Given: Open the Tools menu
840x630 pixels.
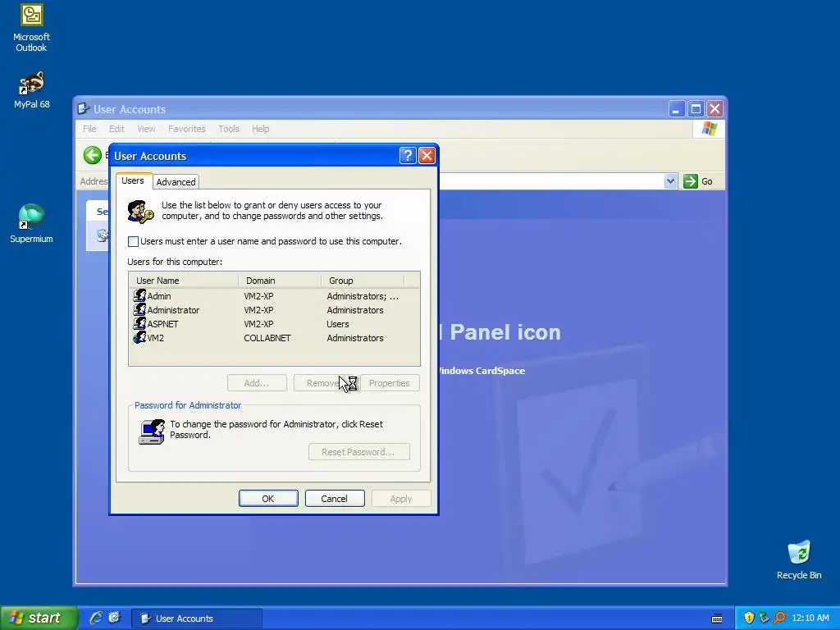Looking at the screenshot, I should tap(229, 129).
